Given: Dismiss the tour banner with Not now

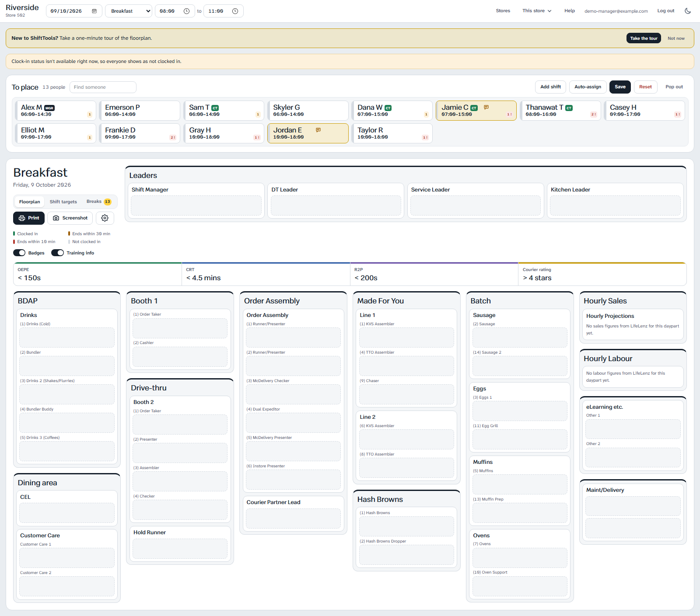Looking at the screenshot, I should 676,38.
